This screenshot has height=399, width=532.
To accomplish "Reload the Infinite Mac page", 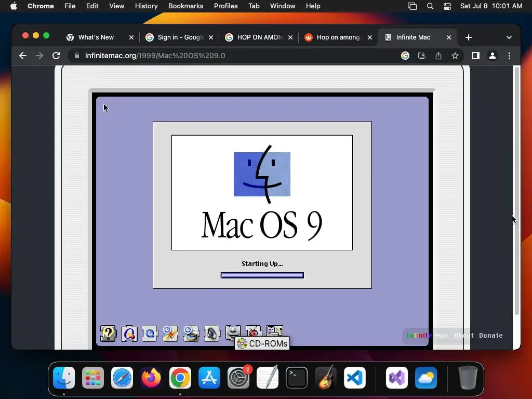I will pos(56,56).
